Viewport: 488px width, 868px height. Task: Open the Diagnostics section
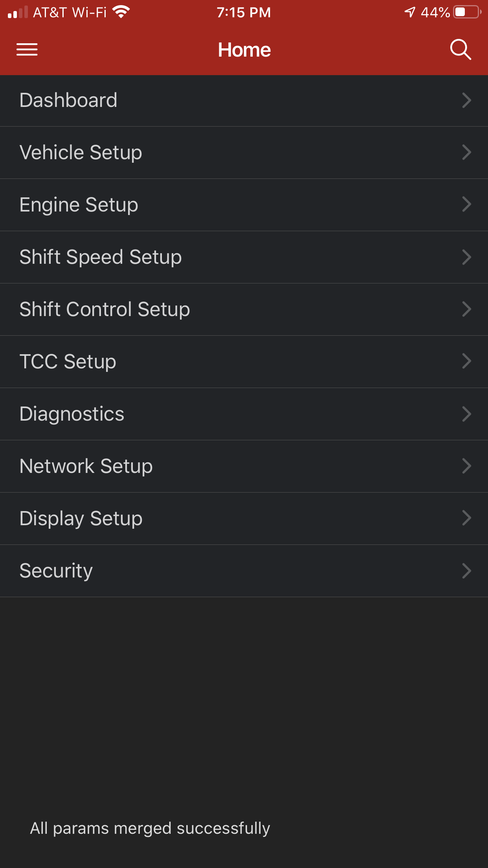coord(72,414)
